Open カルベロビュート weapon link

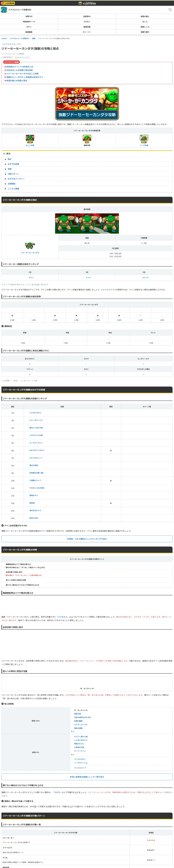click(x=36, y=458)
